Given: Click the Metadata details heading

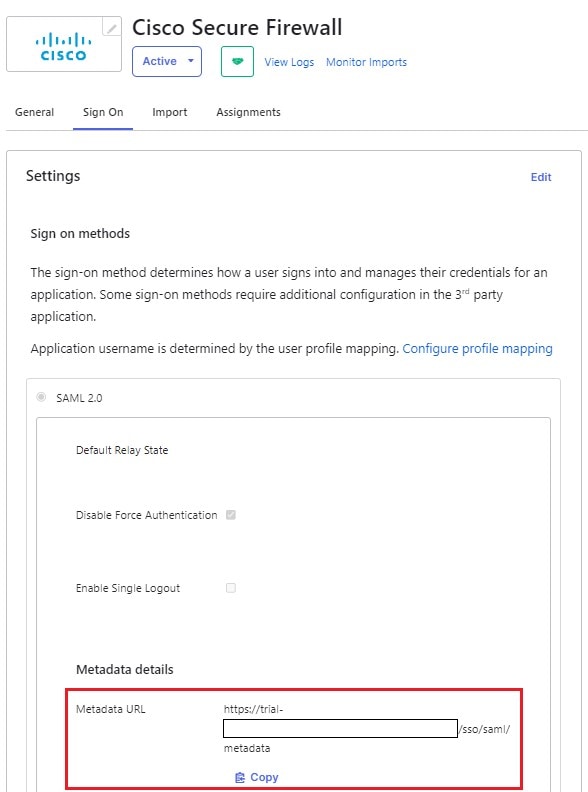Looking at the screenshot, I should click(x=125, y=670).
